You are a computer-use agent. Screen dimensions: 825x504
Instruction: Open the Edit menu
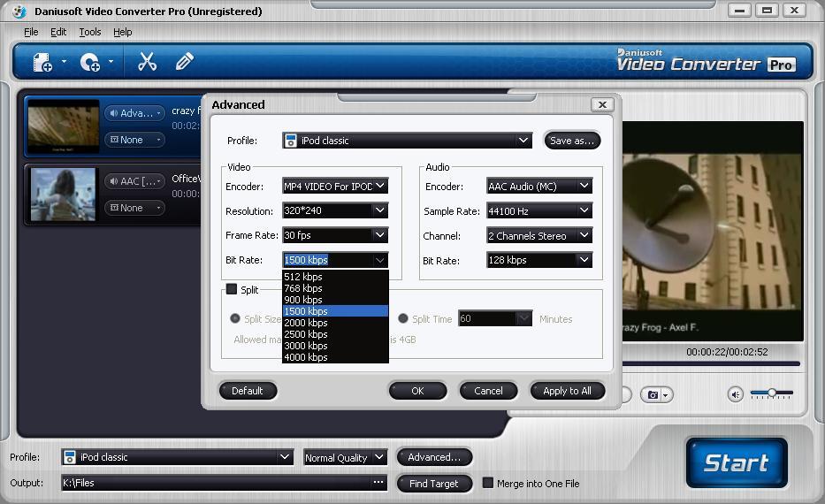(58, 32)
